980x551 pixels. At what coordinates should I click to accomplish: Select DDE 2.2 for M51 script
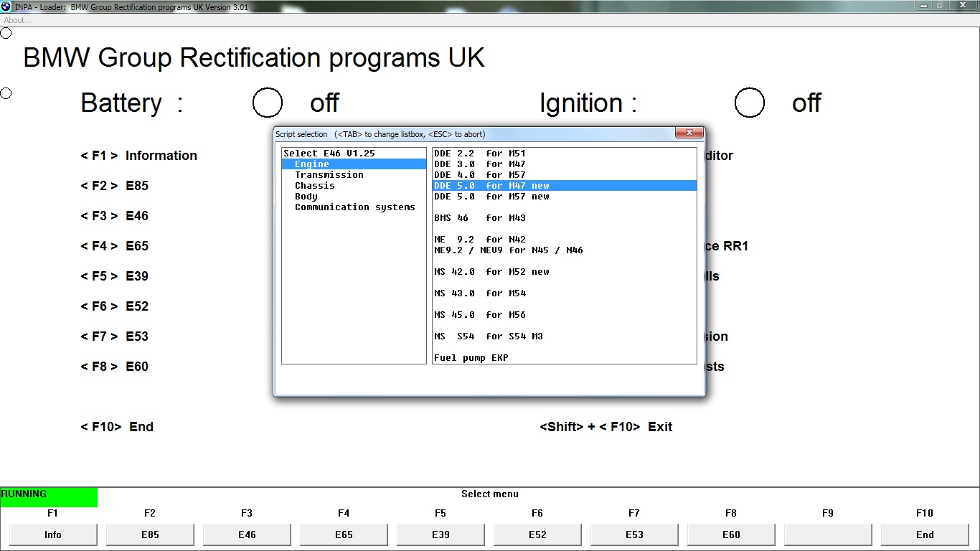pos(479,154)
